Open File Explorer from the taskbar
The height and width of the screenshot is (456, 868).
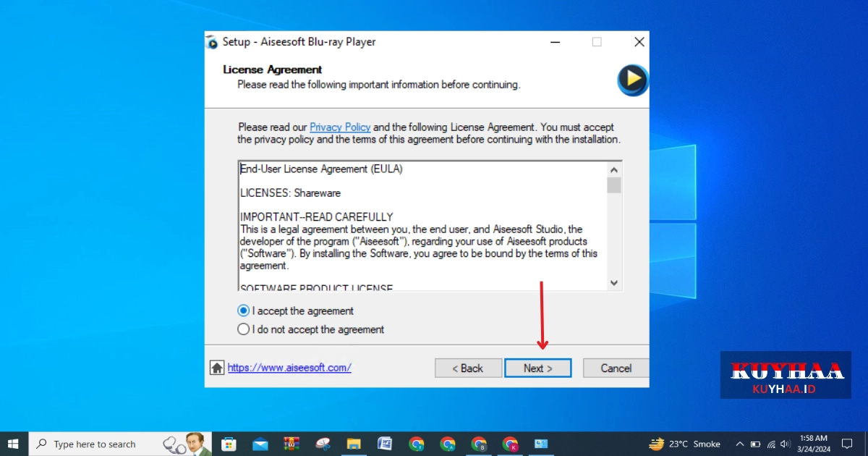354,444
